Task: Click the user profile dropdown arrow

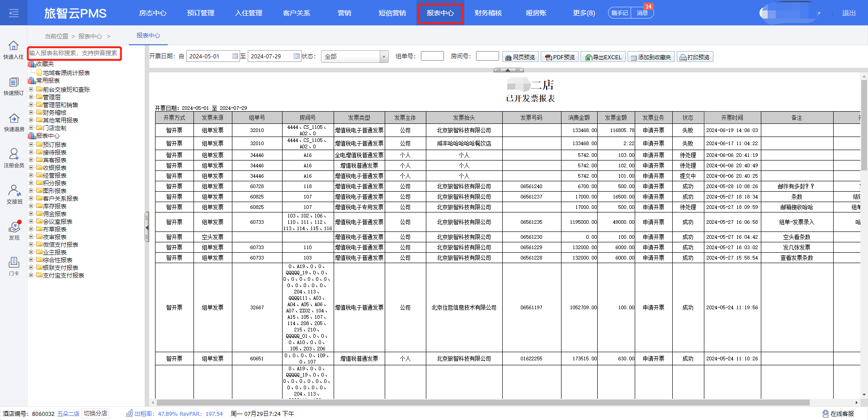Action: pos(819,13)
